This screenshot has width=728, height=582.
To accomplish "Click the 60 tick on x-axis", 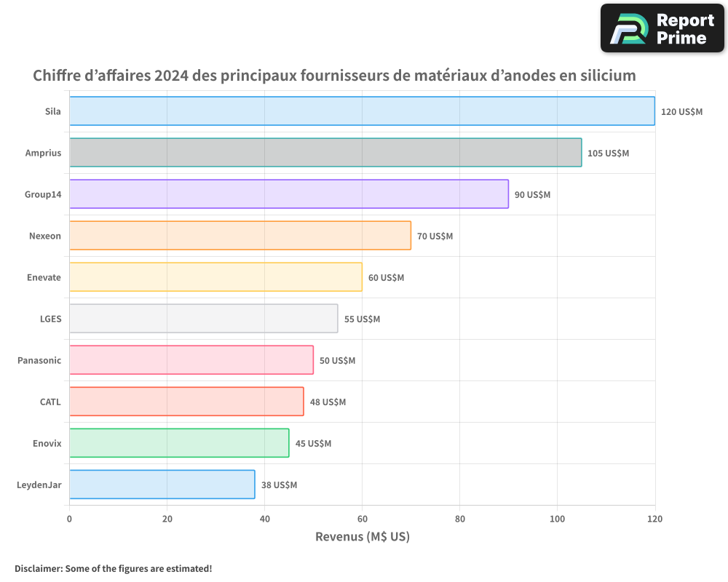I will tap(362, 519).
